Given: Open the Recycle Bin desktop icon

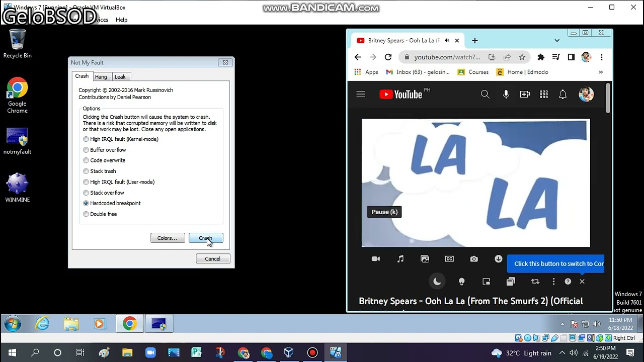Looking at the screenshot, I should tap(17, 44).
